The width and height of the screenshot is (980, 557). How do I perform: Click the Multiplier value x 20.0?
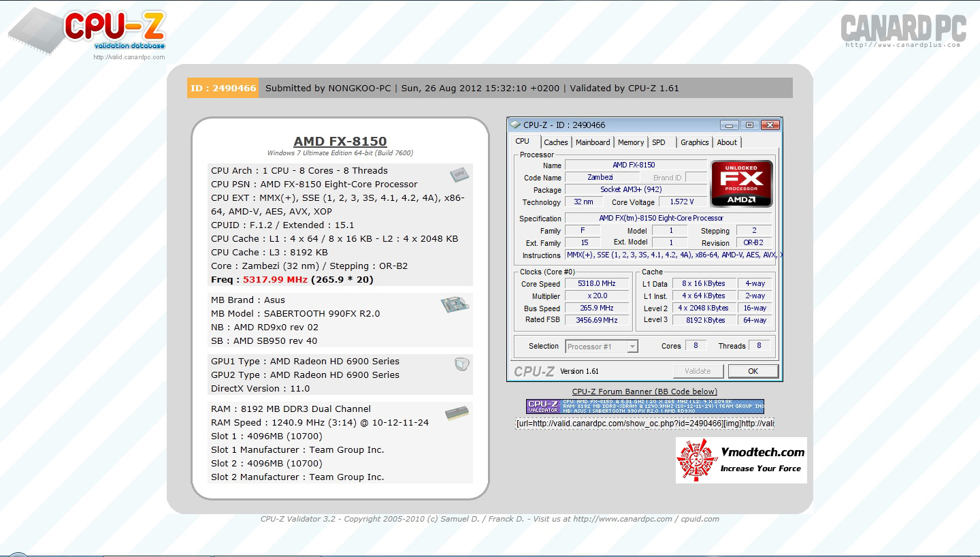pyautogui.click(x=596, y=296)
